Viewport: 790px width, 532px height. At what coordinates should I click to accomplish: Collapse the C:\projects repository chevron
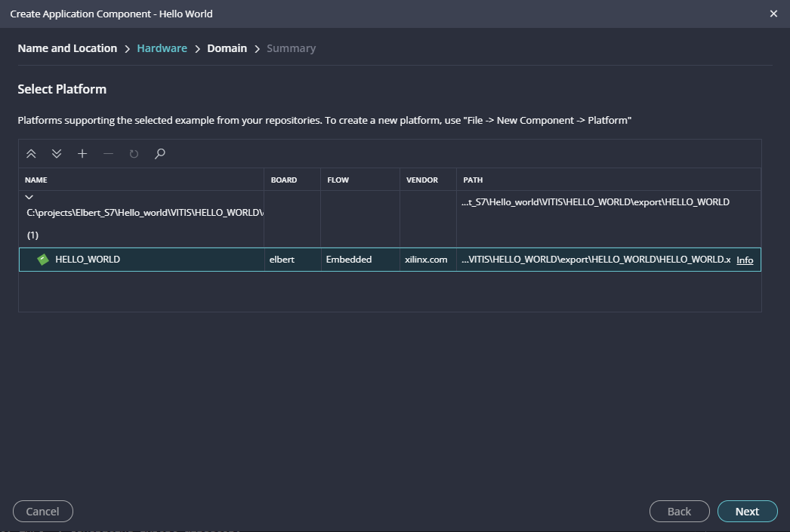29,197
